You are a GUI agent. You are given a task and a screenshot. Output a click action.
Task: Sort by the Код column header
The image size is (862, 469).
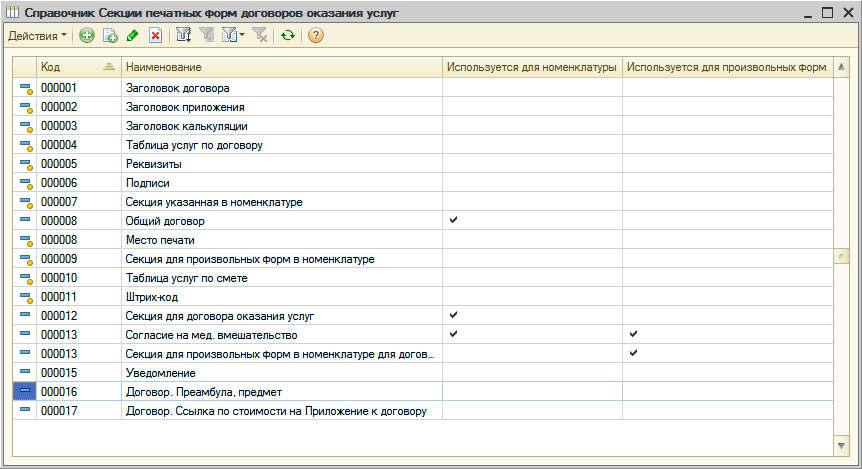click(x=77, y=67)
